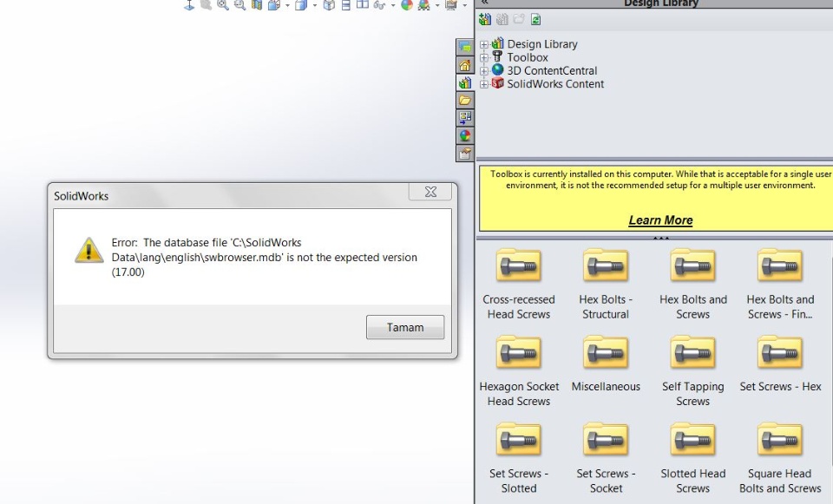Click the Toolbox installation notice text
The image size is (833, 504).
pos(660,180)
